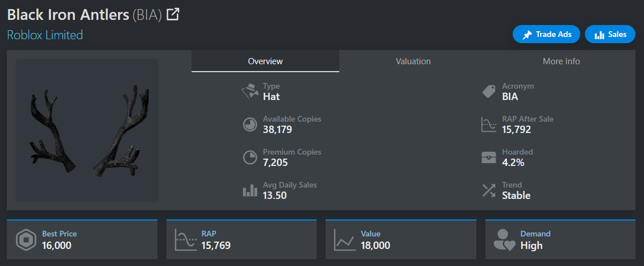Click the Trend value Stable
Viewport: 644px width, 266px height.
pos(516,196)
